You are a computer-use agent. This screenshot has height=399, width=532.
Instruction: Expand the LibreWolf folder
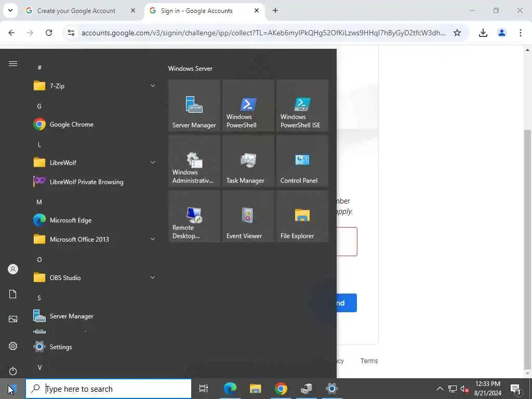point(95,163)
